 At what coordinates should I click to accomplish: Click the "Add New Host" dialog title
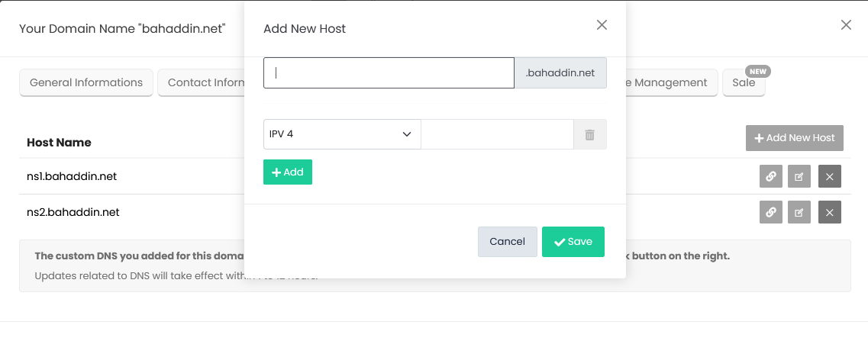pyautogui.click(x=305, y=29)
